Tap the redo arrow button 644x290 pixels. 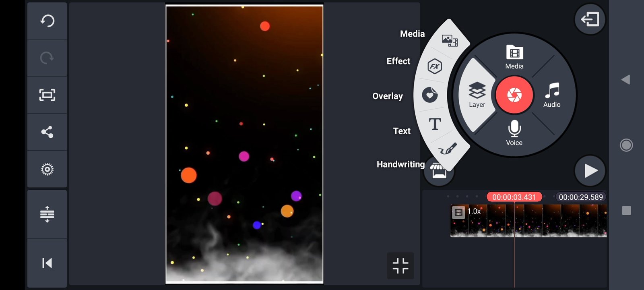(x=47, y=58)
